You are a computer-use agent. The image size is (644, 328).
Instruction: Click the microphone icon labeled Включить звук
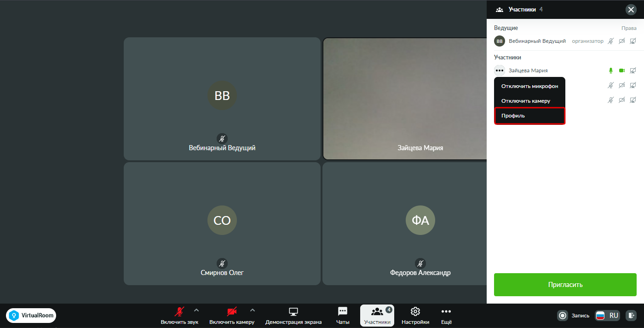tap(179, 311)
